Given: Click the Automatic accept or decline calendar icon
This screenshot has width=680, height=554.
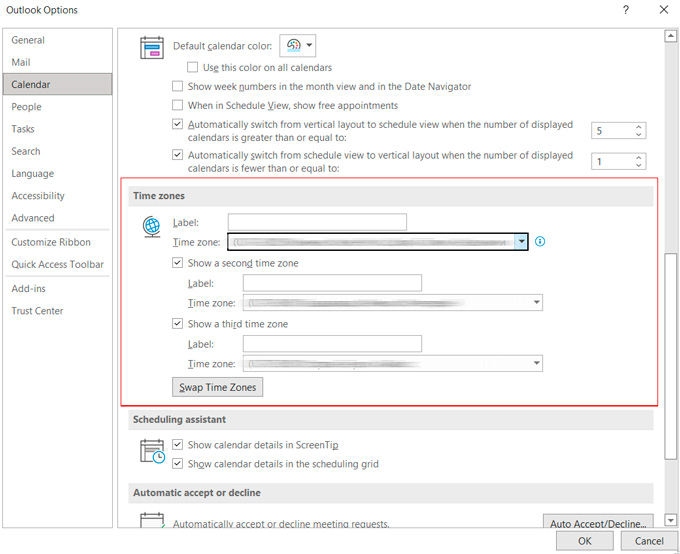Looking at the screenshot, I should click(152, 520).
